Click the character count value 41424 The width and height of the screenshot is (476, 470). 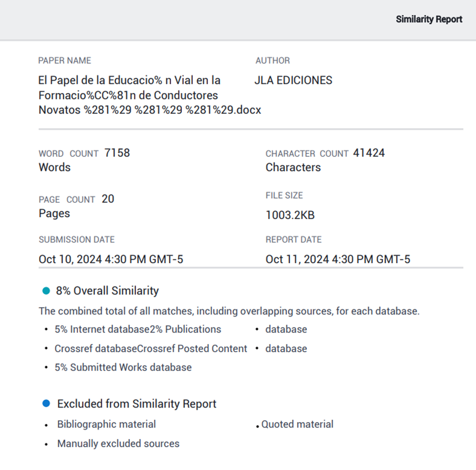pos(369,153)
